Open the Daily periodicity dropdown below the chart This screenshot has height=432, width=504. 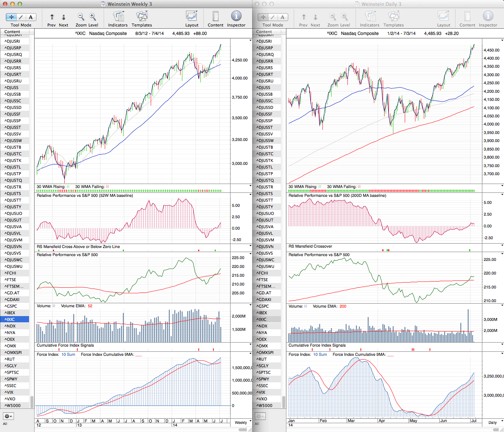pyautogui.click(x=494, y=422)
